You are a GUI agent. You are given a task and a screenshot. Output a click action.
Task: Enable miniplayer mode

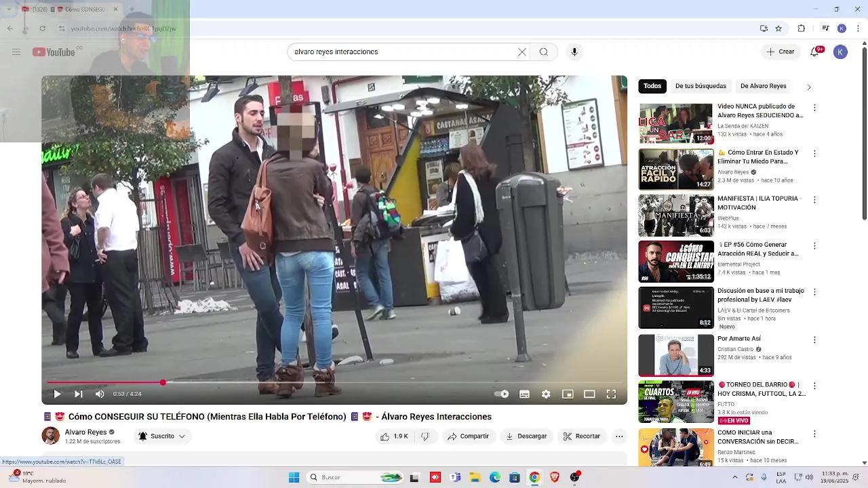pos(568,394)
